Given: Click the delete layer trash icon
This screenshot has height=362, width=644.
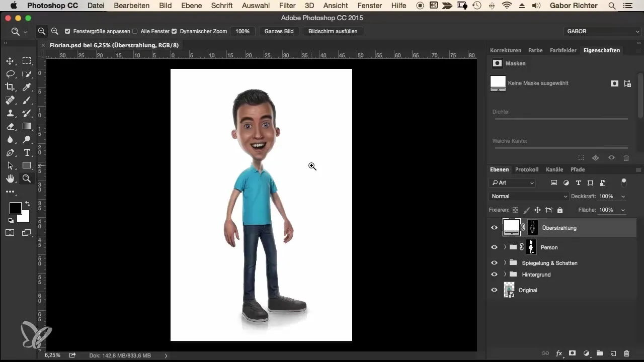Looking at the screenshot, I should pyautogui.click(x=626, y=353).
